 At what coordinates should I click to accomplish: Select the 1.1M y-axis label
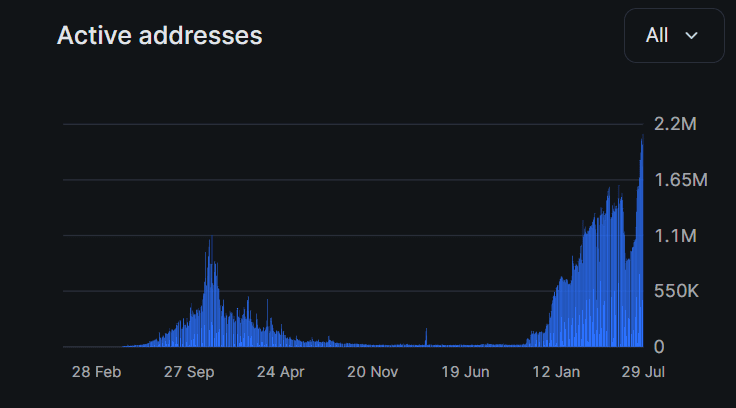(x=675, y=236)
